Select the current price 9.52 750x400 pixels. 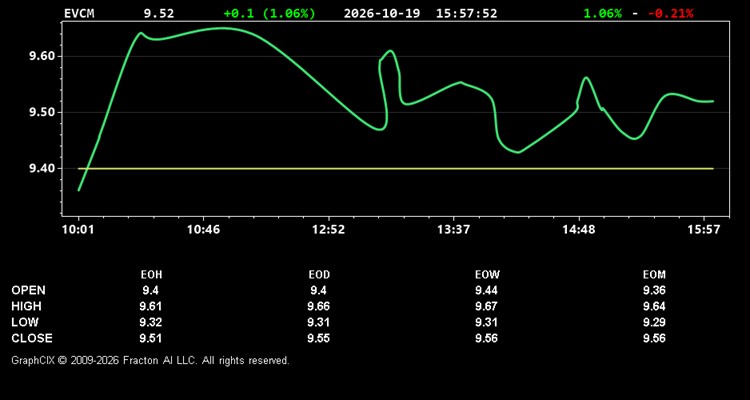coord(159,13)
